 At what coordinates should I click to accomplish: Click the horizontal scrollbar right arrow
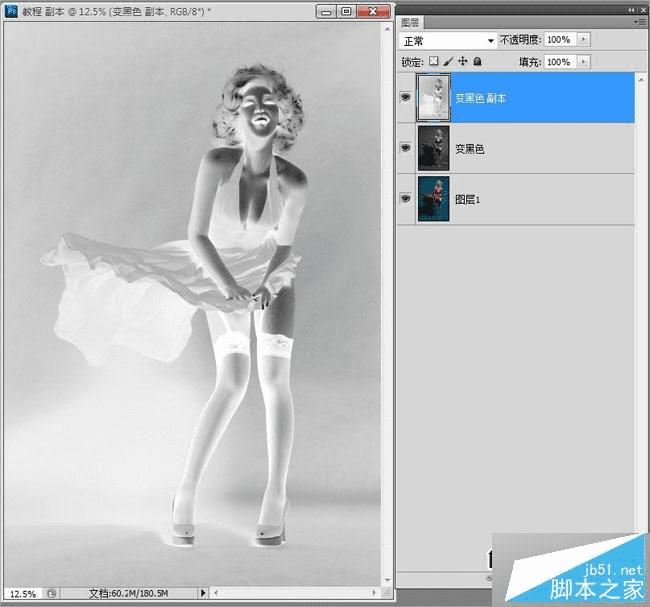pyautogui.click(x=374, y=593)
